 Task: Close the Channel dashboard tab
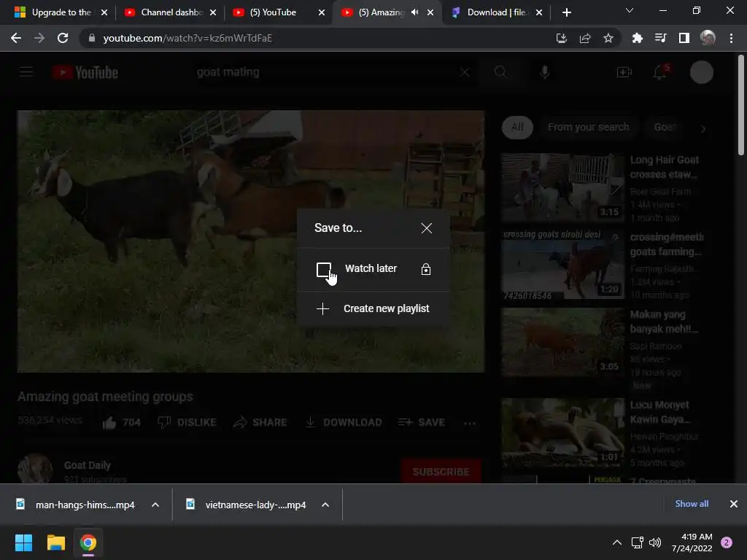[213, 12]
